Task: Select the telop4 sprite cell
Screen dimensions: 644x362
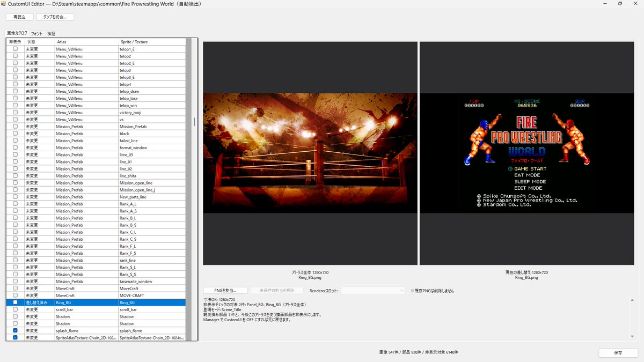Action: (152, 84)
